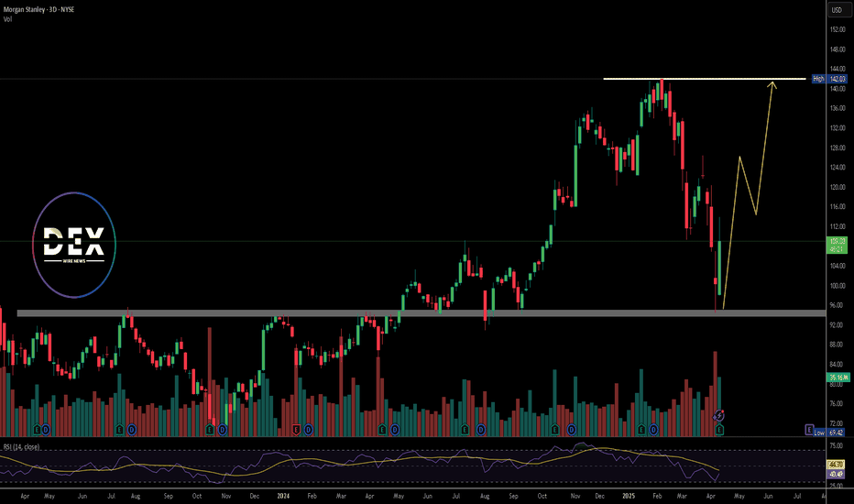
Task: Click the yellow RSI moving-average value label
Action: point(836,465)
